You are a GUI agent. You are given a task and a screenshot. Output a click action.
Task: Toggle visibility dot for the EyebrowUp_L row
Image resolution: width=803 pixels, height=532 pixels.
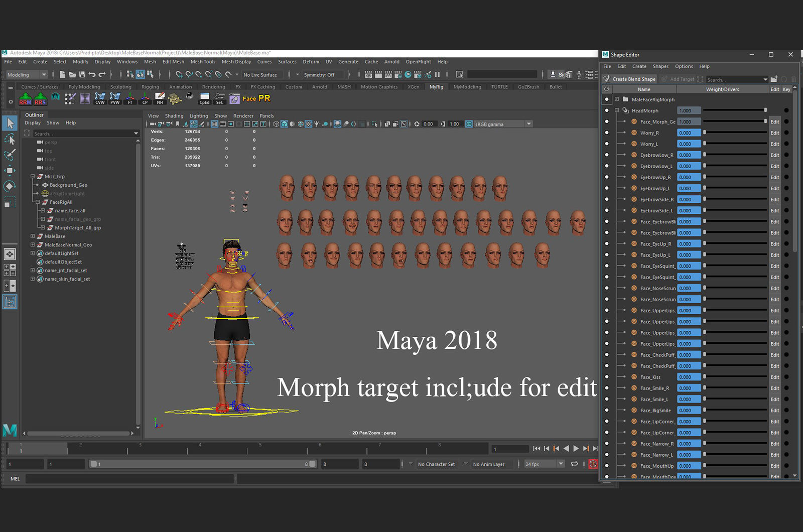607,188
